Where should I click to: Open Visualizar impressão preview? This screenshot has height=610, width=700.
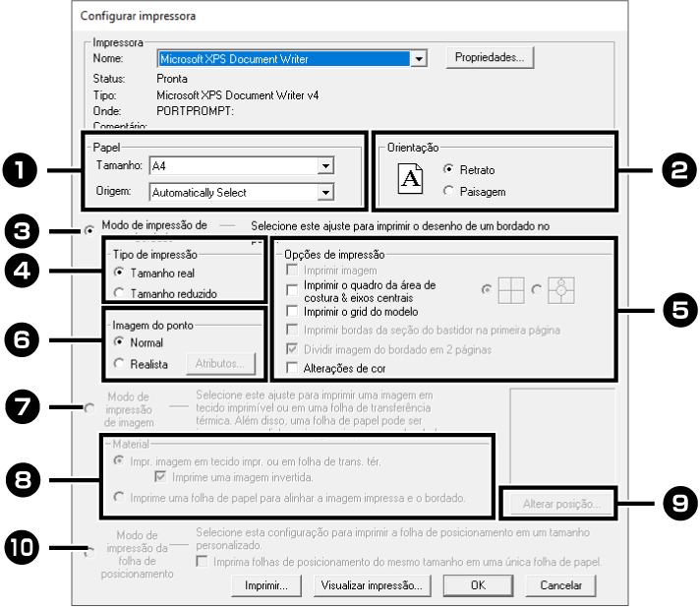(372, 585)
